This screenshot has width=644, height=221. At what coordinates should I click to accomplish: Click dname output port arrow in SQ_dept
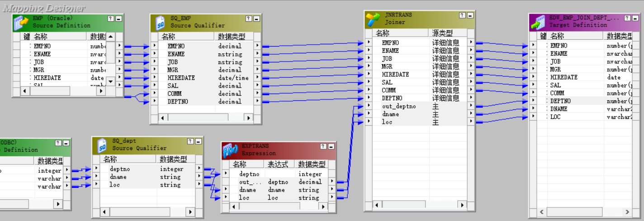(x=199, y=177)
